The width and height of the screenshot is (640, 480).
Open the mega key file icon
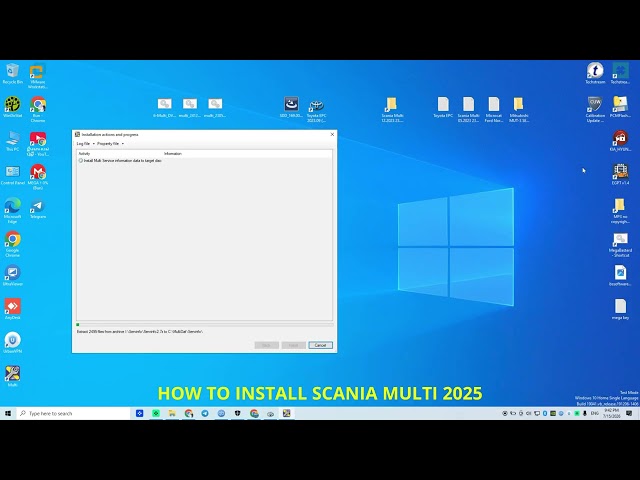point(620,309)
